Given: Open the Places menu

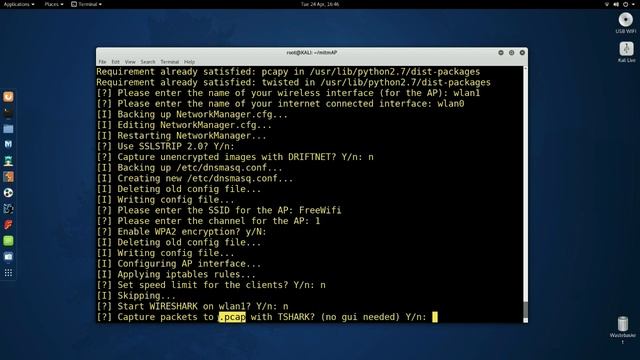Looking at the screenshot, I should point(53,4).
